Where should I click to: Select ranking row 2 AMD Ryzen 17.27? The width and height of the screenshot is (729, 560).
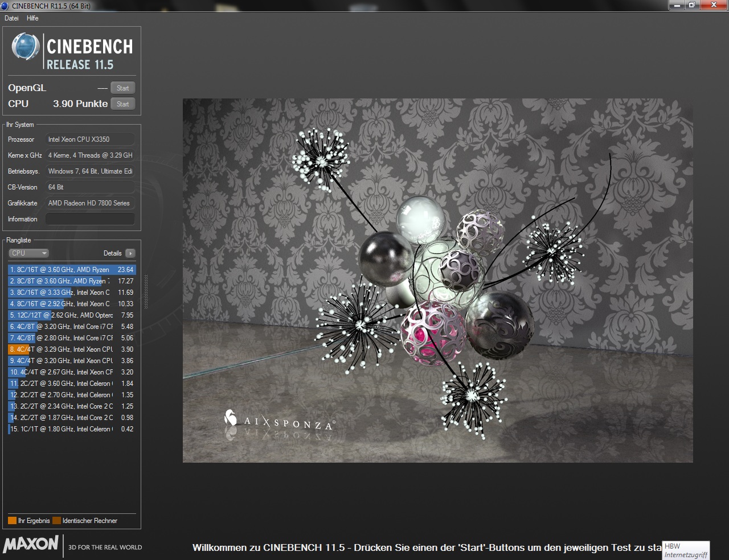pyautogui.click(x=72, y=281)
